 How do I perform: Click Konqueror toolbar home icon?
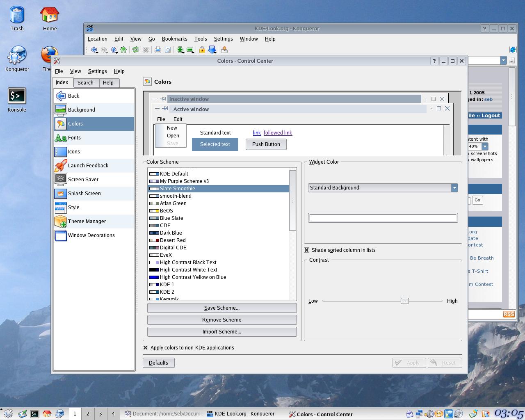[x=123, y=50]
